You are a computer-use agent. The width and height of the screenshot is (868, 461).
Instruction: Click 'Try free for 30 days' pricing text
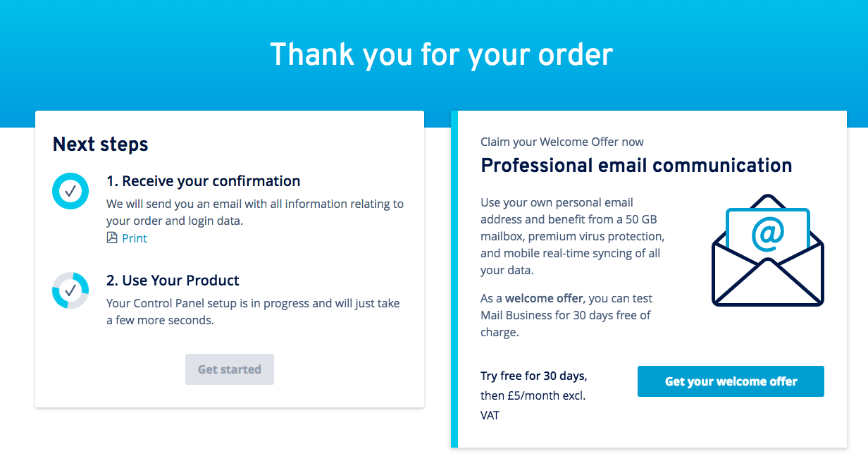pyautogui.click(x=534, y=376)
